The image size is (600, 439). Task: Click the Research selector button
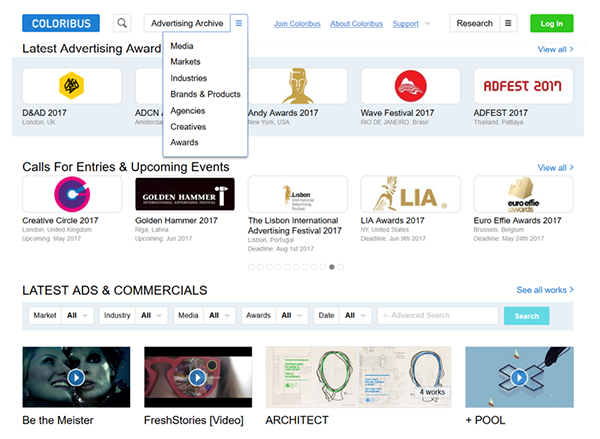coord(474,23)
